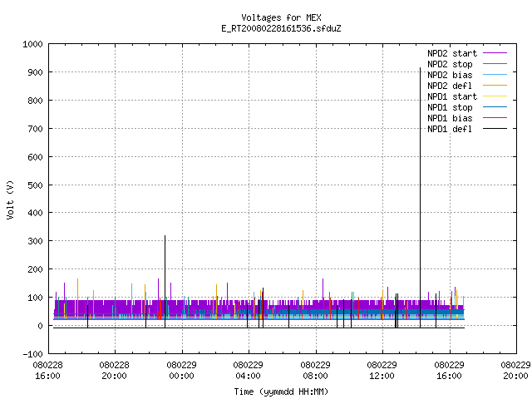532x399 pixels.
Task: Click the 300 y-axis tick label
Action: (35, 241)
